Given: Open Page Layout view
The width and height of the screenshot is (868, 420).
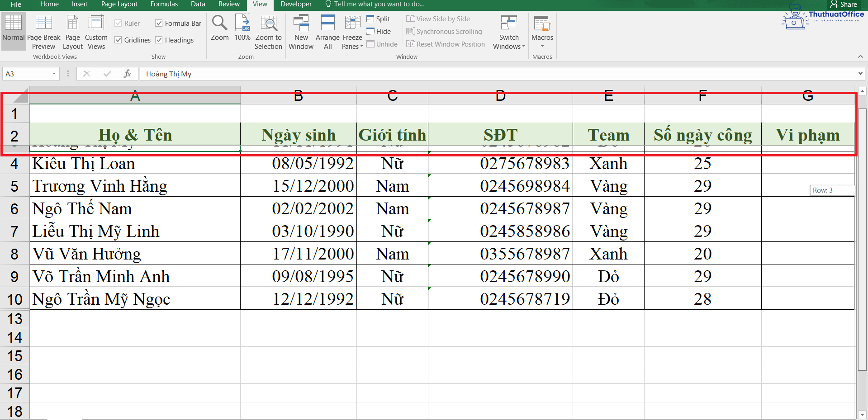Looking at the screenshot, I should click(72, 31).
